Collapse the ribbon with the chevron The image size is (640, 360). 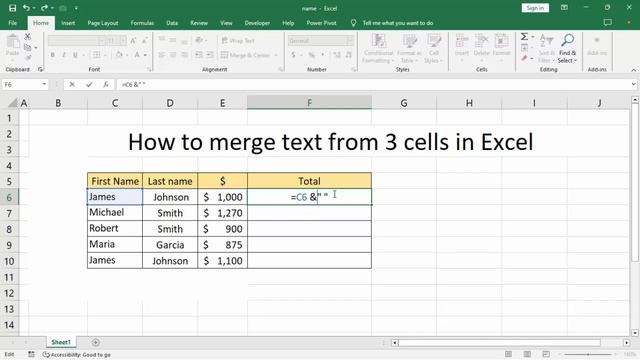[x=633, y=70]
